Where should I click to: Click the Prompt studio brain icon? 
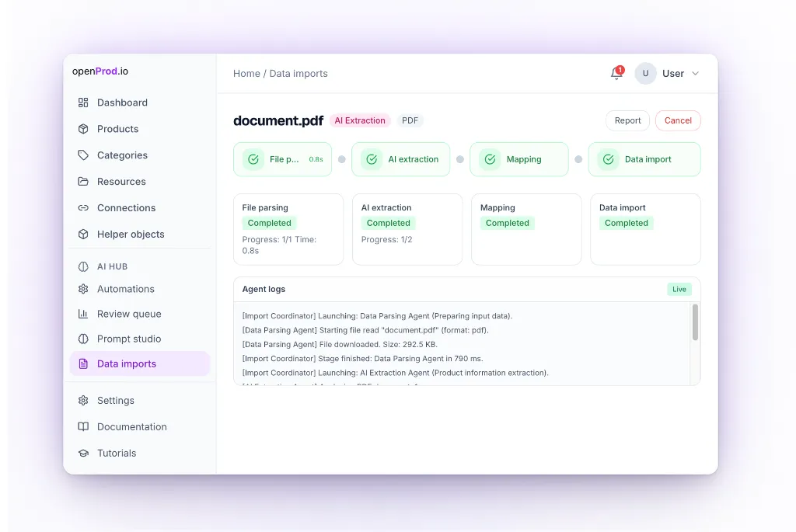[x=83, y=339]
